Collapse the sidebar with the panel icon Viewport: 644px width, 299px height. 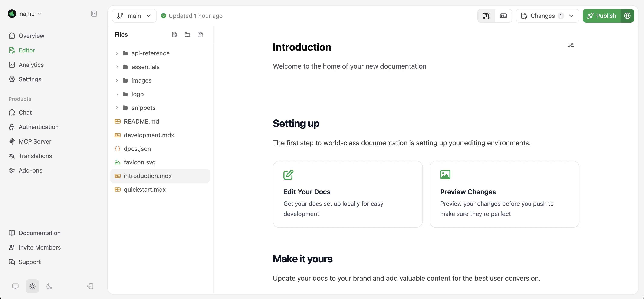(94, 14)
